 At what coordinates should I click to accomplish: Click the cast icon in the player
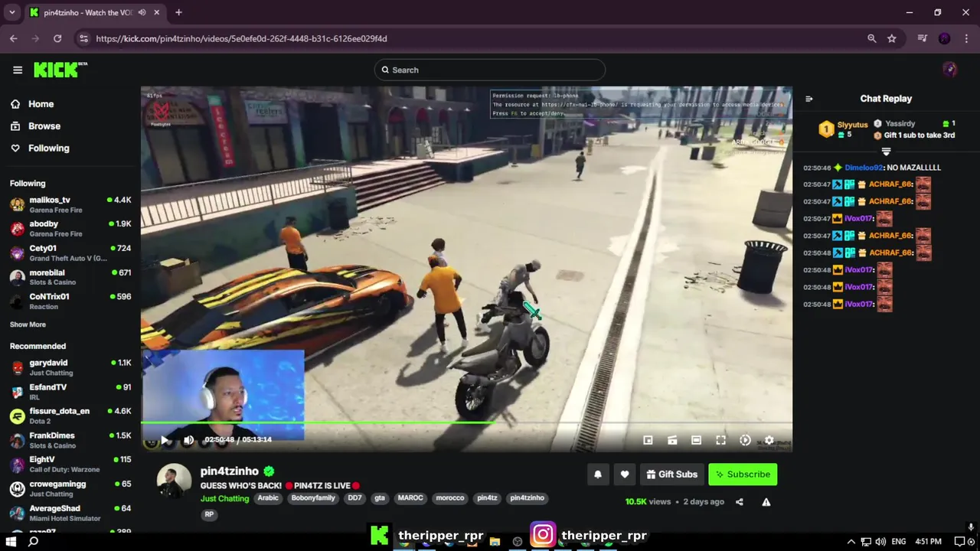[x=672, y=440]
